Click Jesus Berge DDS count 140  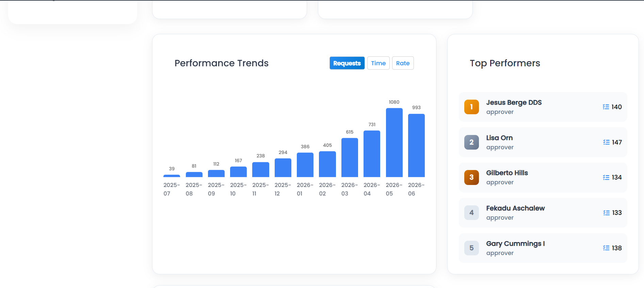pyautogui.click(x=616, y=107)
